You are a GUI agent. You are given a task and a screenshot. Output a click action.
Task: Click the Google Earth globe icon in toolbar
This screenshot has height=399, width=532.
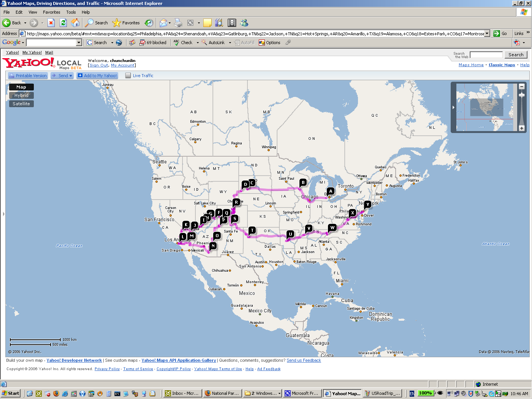119,43
